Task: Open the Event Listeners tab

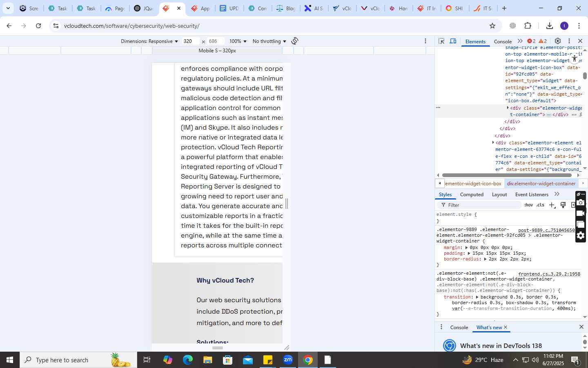Action: point(532,195)
